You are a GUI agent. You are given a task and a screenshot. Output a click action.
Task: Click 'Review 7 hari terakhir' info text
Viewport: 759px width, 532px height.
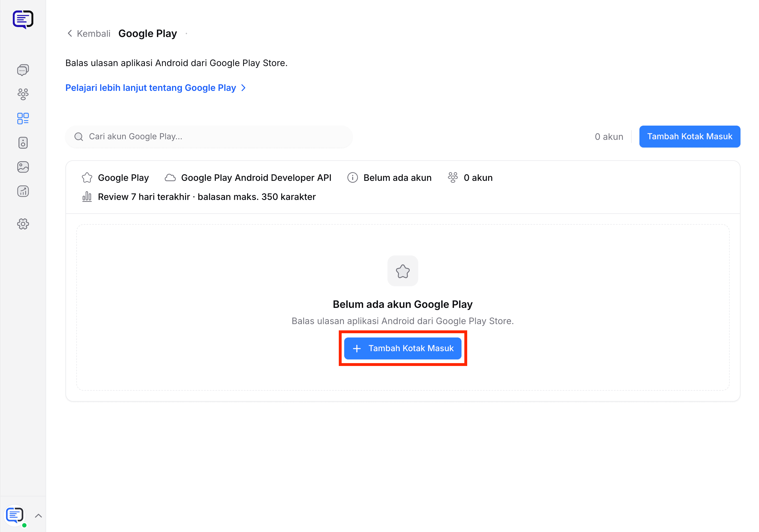[207, 197]
